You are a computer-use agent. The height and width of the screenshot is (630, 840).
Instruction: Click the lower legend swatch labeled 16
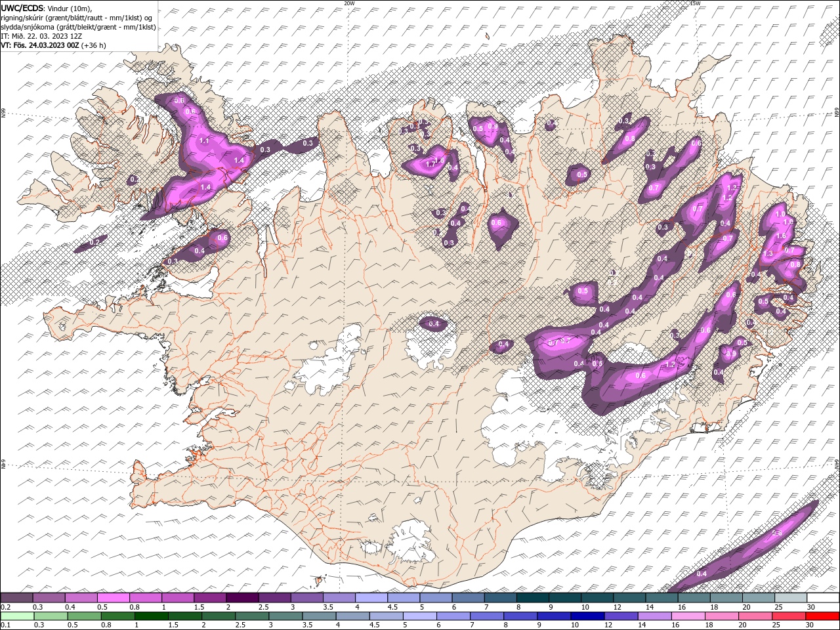[688, 616]
